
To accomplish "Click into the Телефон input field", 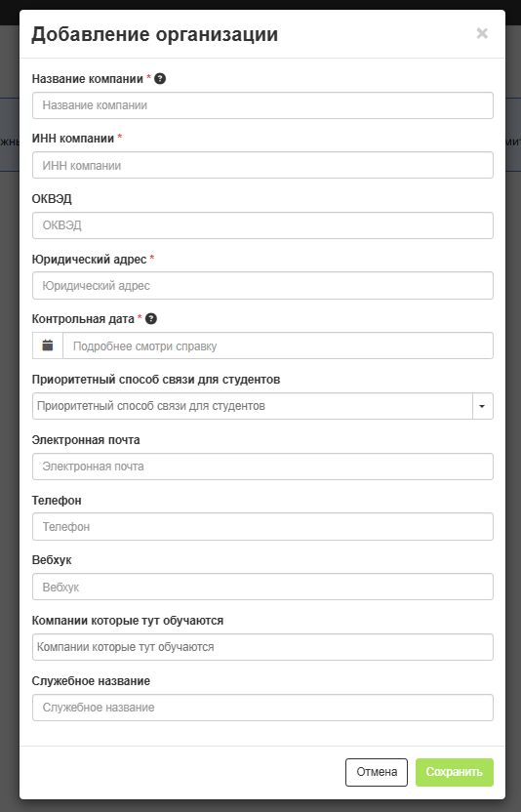I will 262,527.
